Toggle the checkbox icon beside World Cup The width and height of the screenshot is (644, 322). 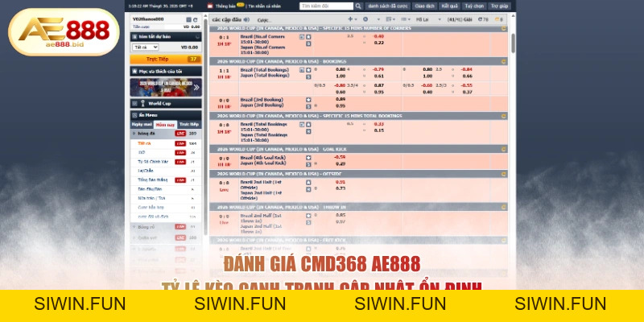point(134,104)
